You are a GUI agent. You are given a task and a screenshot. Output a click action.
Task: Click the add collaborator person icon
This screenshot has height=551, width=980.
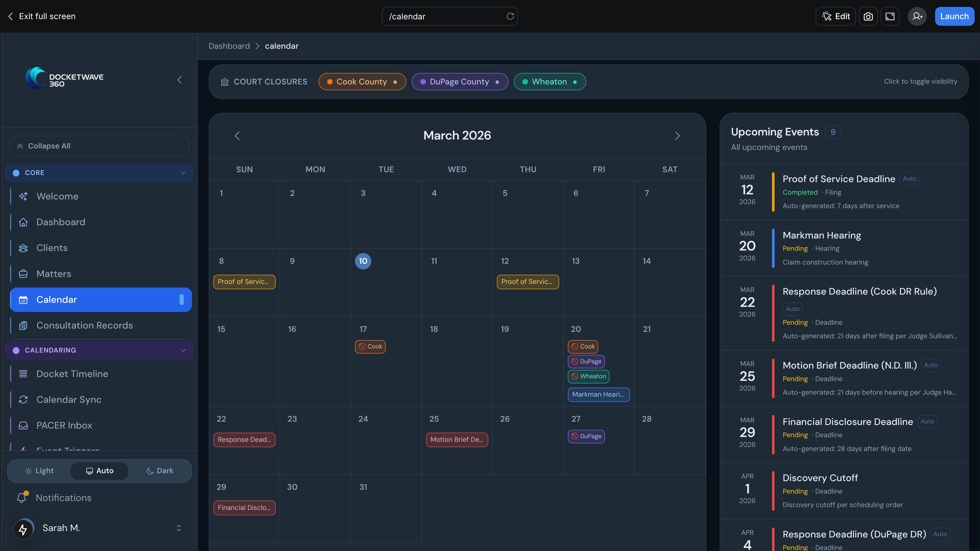[x=917, y=16]
